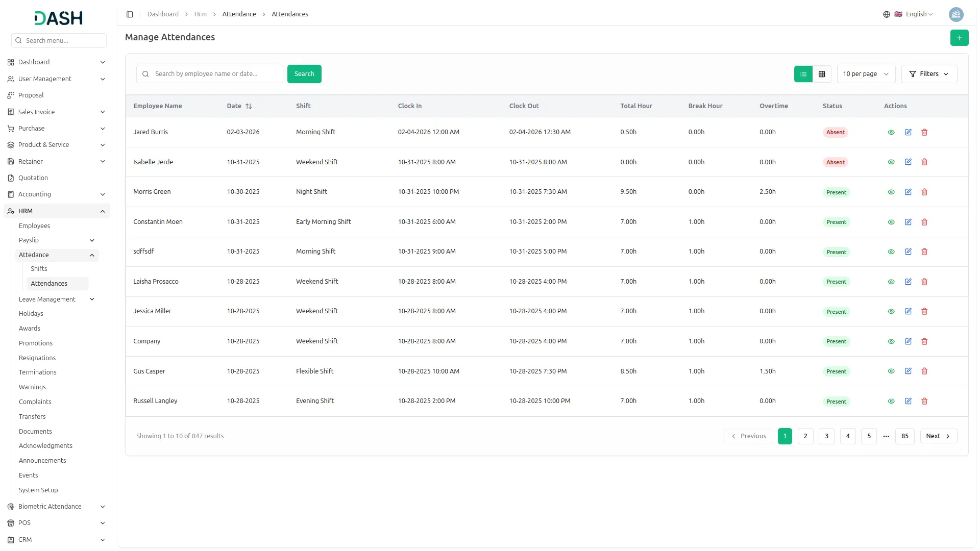This screenshot has height=551, width=980.
Task: Edit Morris Green attendance entry
Action: point(908,192)
